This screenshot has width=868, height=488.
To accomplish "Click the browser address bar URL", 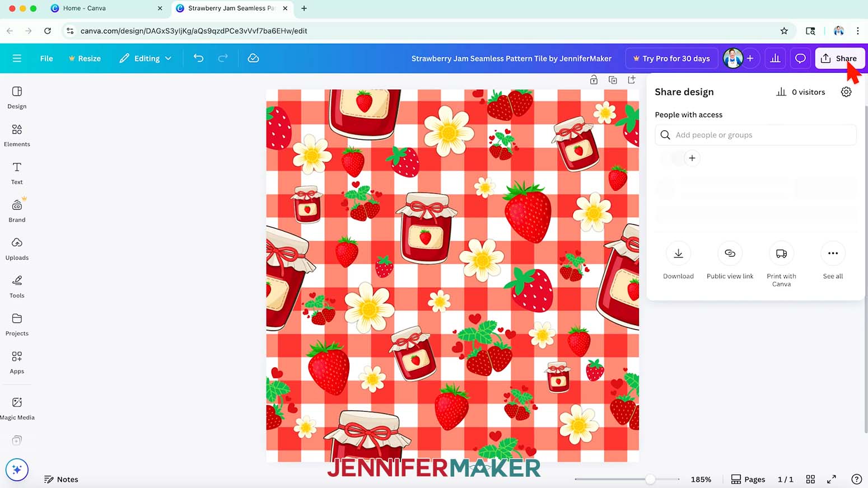I will (194, 31).
